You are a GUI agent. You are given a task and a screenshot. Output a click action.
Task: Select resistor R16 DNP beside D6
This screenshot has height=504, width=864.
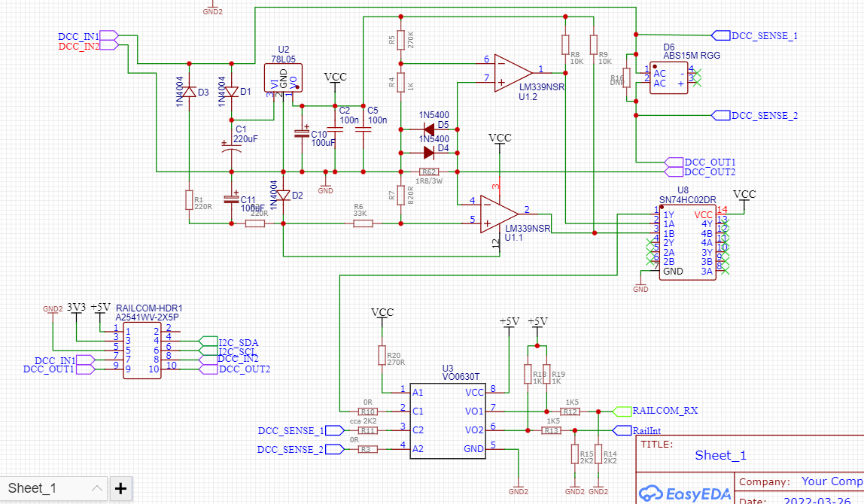coord(626,77)
